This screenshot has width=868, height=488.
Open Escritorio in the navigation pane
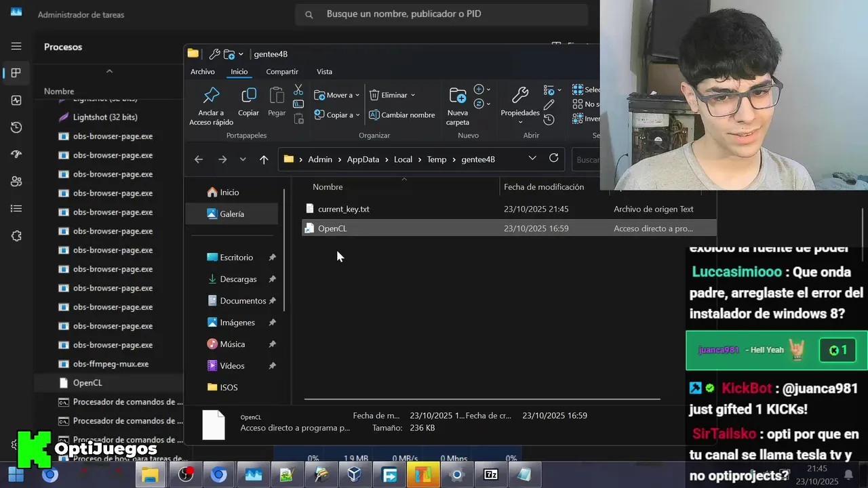pos(236,258)
